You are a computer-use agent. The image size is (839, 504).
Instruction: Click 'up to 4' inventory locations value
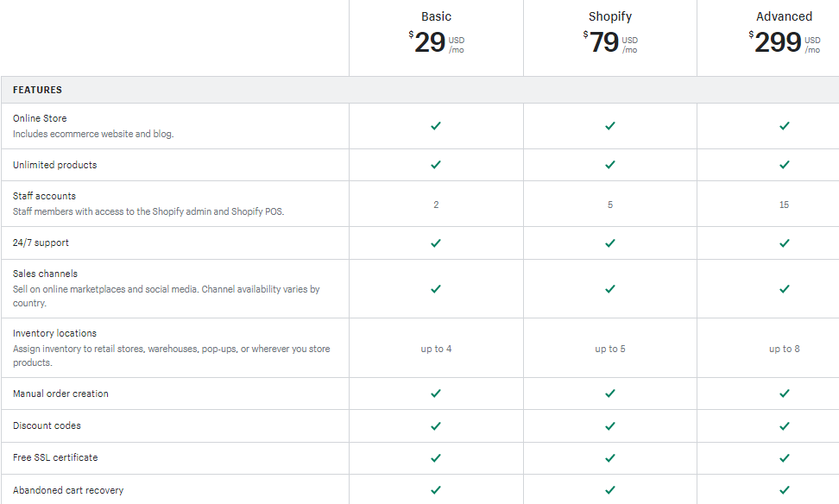[x=436, y=349]
